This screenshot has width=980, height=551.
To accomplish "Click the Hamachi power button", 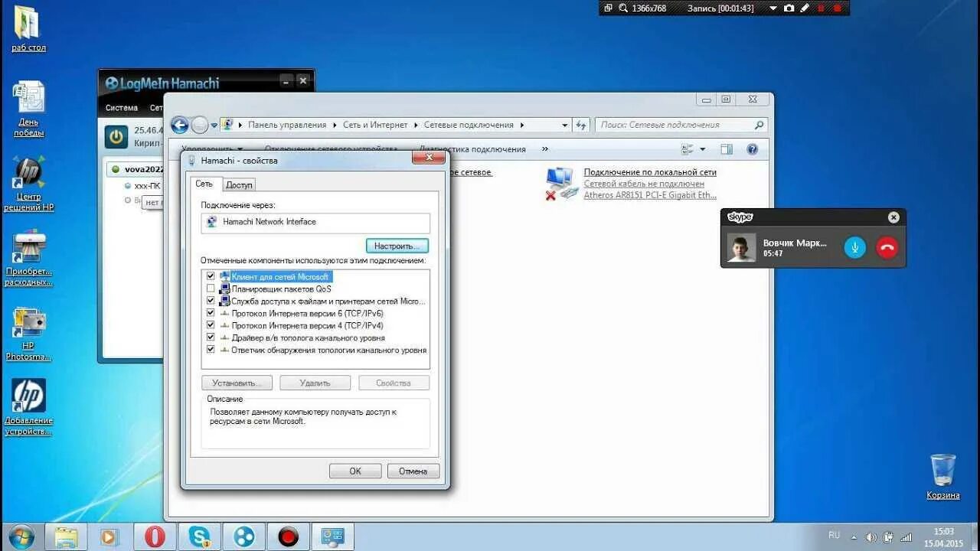I will click(x=116, y=137).
